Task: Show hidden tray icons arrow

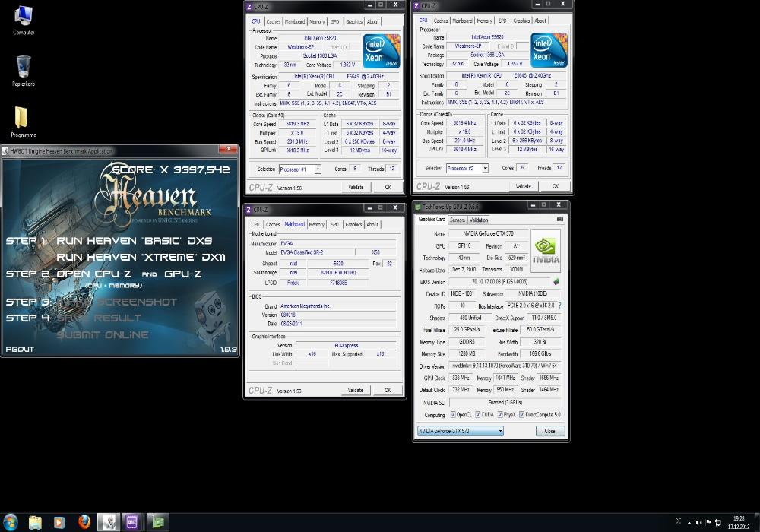Action: [x=689, y=522]
